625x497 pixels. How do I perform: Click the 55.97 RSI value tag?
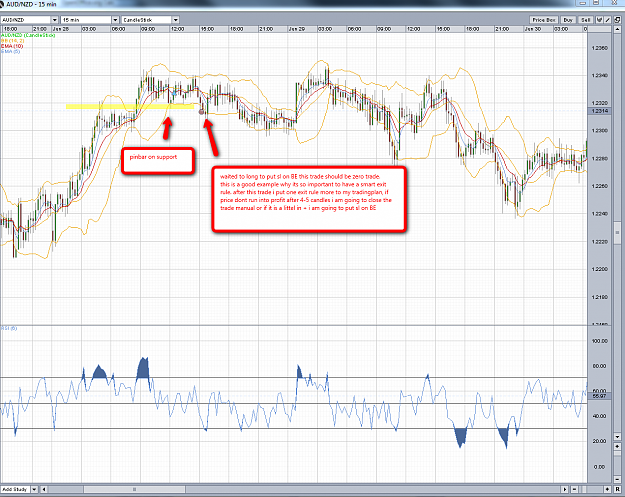click(599, 396)
